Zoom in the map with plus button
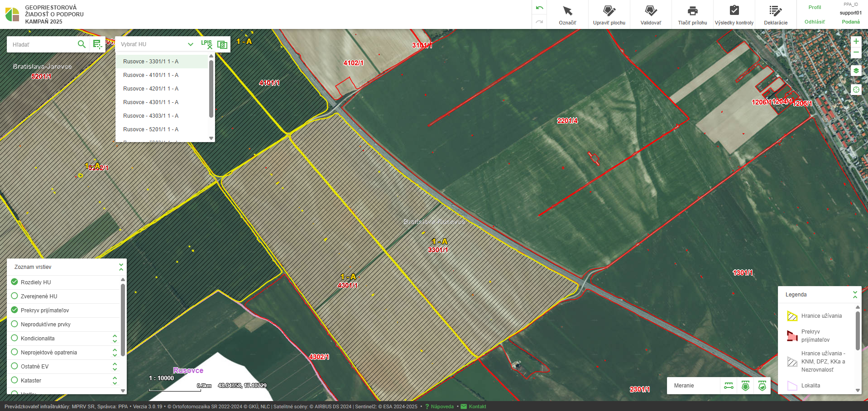This screenshot has width=868, height=411. coord(856,41)
